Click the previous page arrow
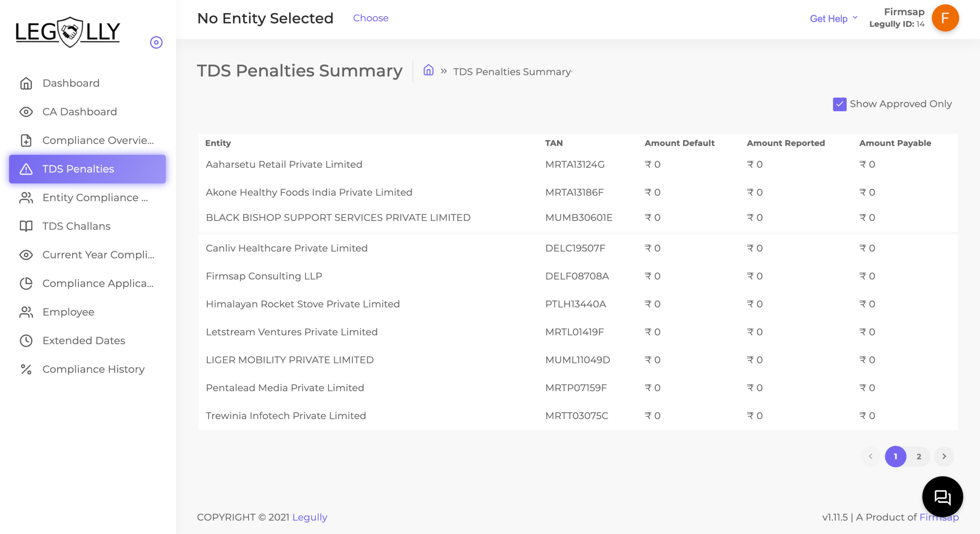Viewport: 980px width, 534px height. tap(870, 456)
